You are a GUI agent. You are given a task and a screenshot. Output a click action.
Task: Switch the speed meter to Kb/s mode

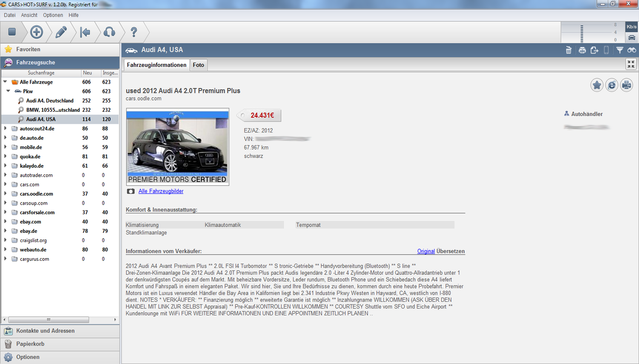pos(632,27)
